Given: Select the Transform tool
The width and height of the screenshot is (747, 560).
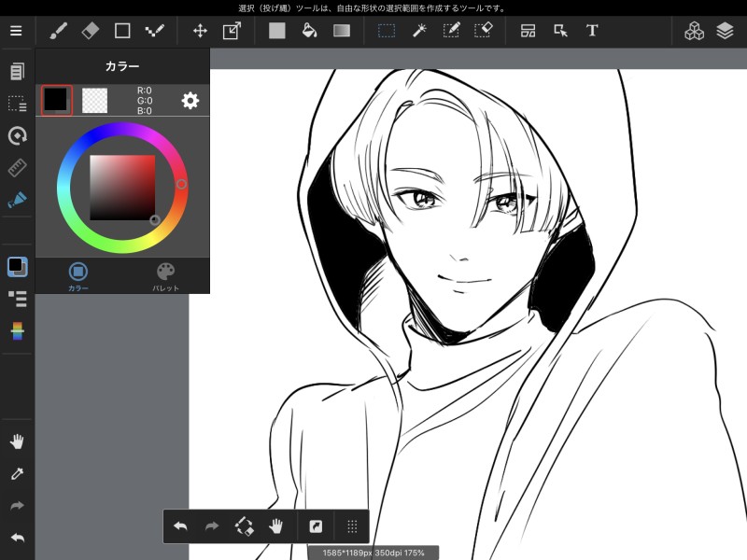Looking at the screenshot, I should tap(232, 31).
